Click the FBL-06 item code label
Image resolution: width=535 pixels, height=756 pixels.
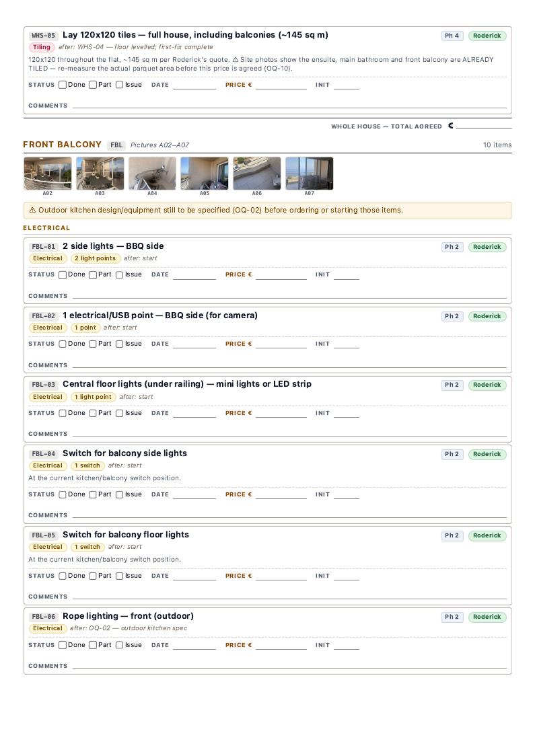[44, 617]
